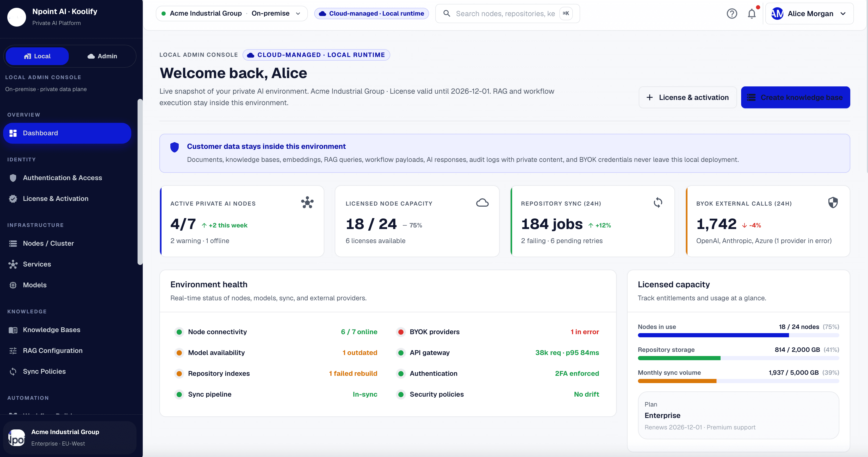
Task: Go to RAG Configuration
Action: click(67, 351)
